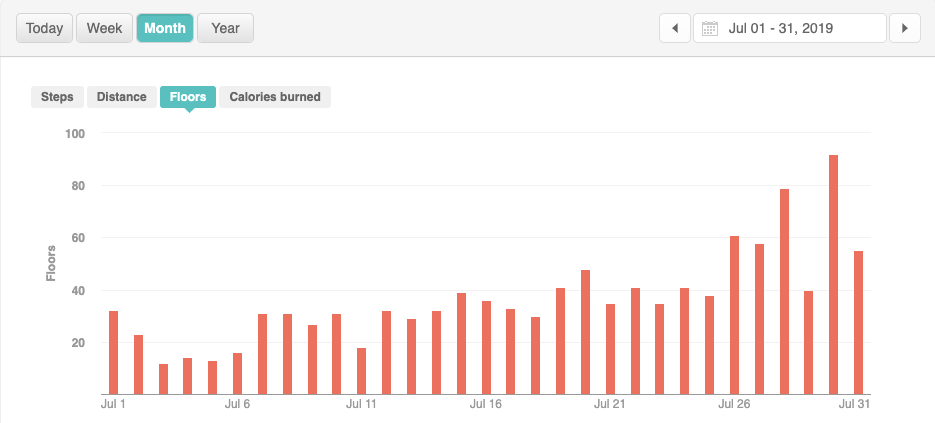Click the Jul 20 floors bar
The image size is (935, 423).
point(585,332)
